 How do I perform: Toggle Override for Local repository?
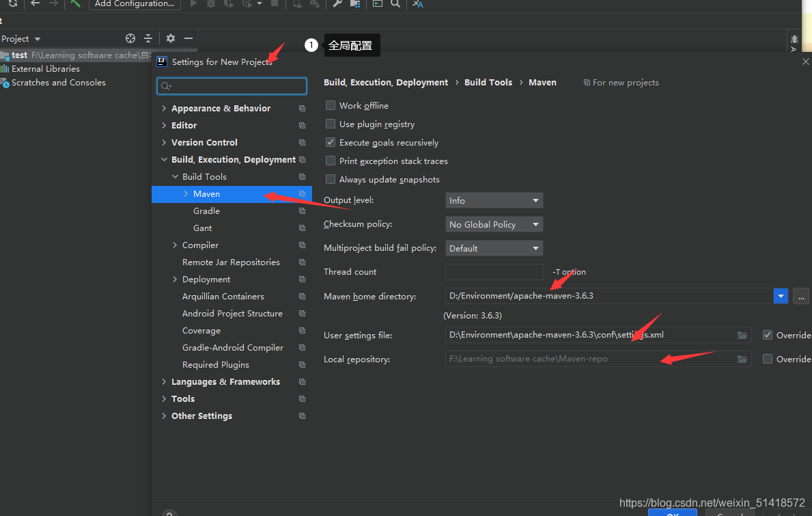point(768,359)
